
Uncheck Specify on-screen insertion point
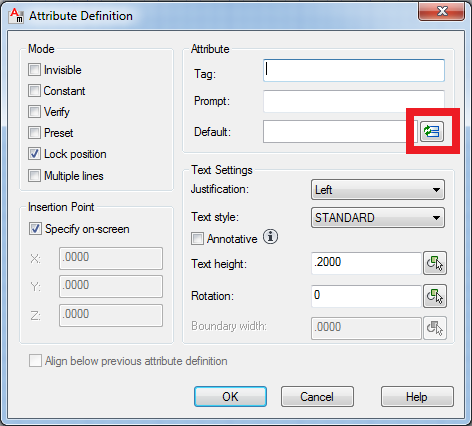tap(35, 229)
